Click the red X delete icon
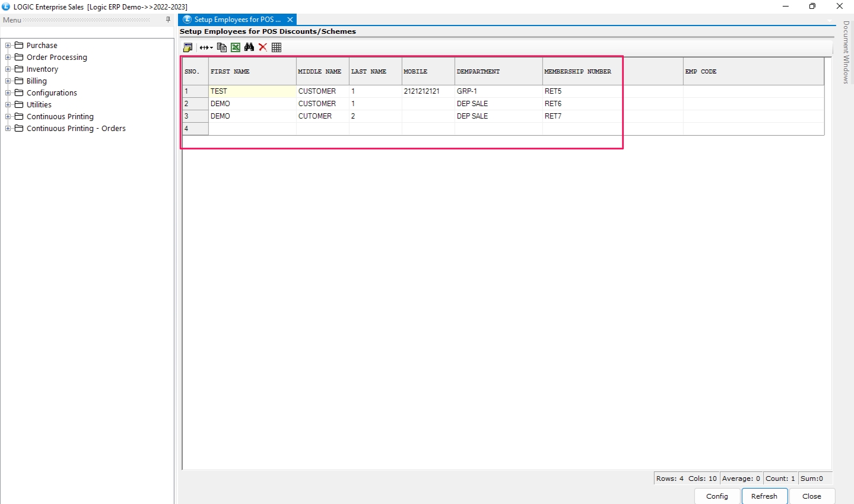 tap(263, 47)
